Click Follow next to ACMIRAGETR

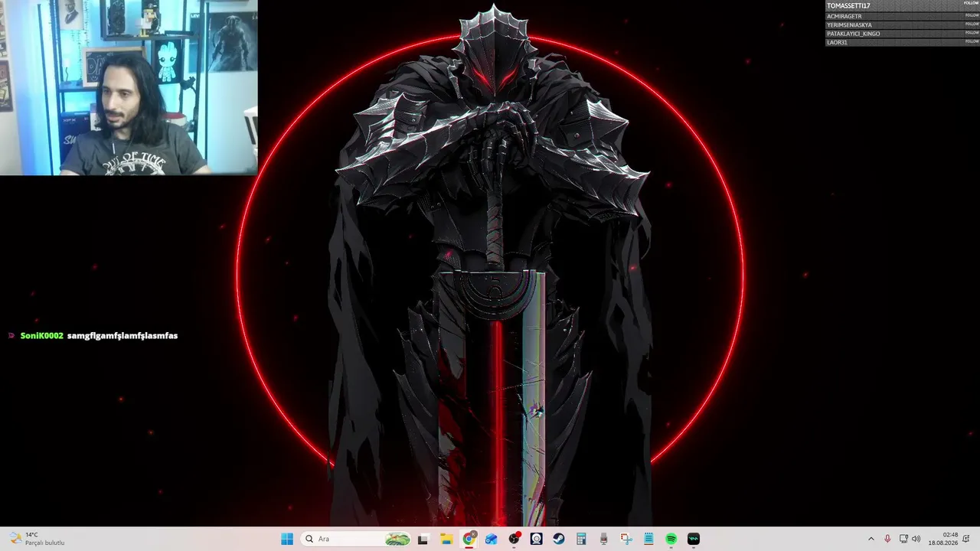coord(972,15)
